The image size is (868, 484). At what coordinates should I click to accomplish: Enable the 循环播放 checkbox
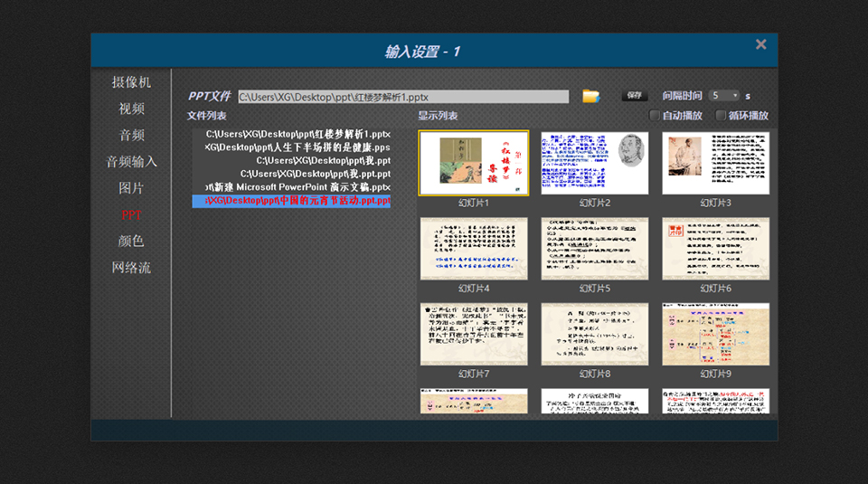pos(721,115)
